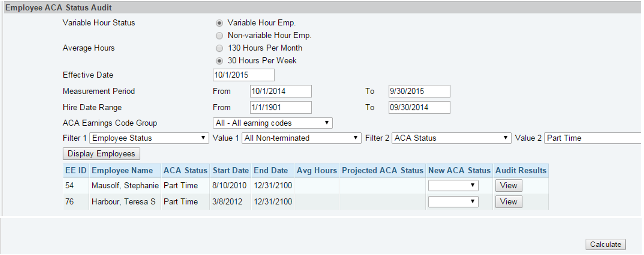
Task: Click the Hire Date Range To field
Action: tap(419, 107)
